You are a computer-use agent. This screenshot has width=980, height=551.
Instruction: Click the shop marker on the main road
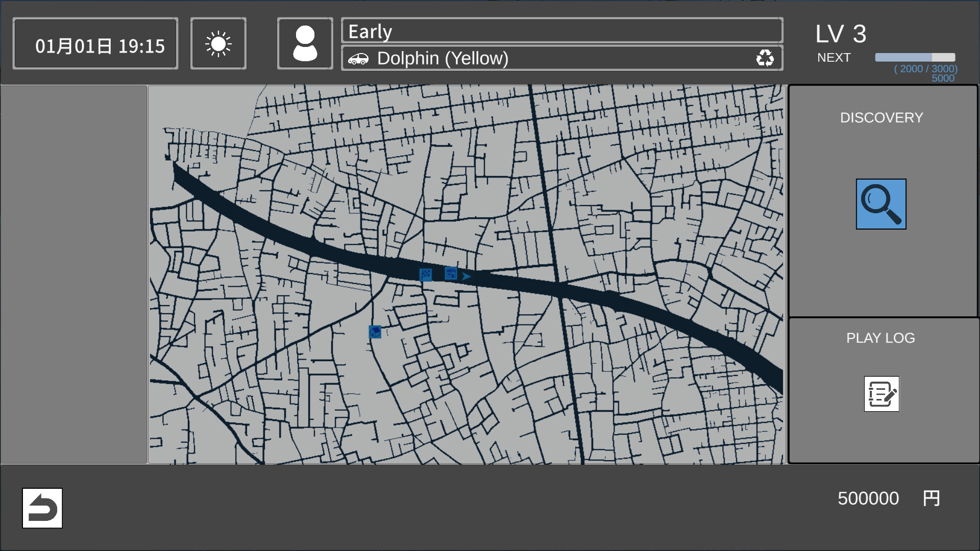tap(451, 273)
